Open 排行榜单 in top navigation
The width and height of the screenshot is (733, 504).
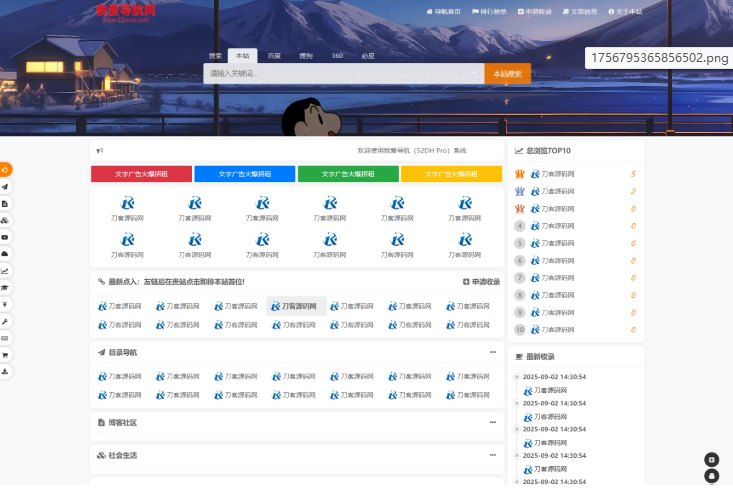pos(489,12)
